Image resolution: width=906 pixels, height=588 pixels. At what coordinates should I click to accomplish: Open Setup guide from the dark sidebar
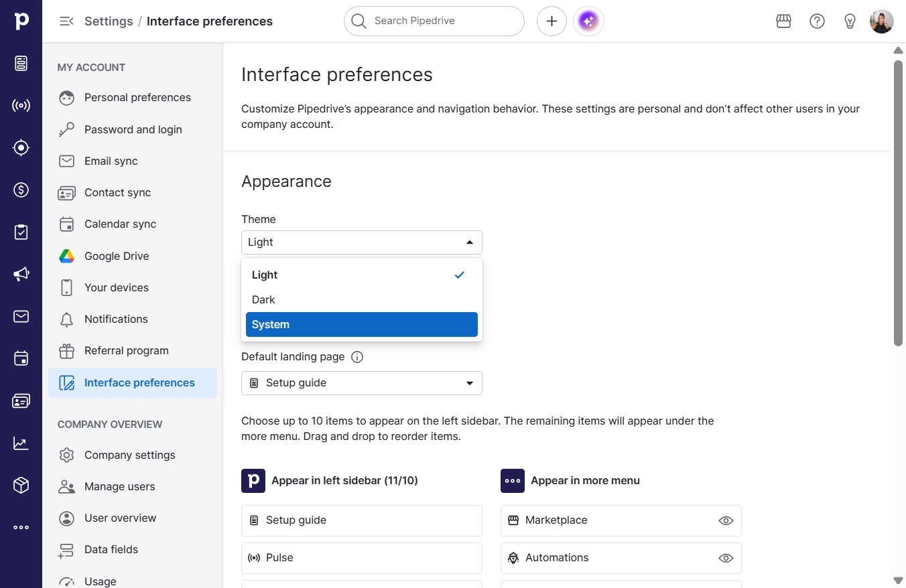[21, 64]
